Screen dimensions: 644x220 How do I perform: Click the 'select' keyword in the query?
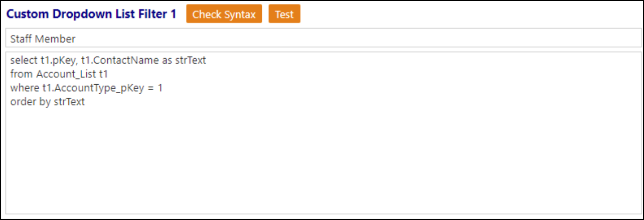(24, 61)
